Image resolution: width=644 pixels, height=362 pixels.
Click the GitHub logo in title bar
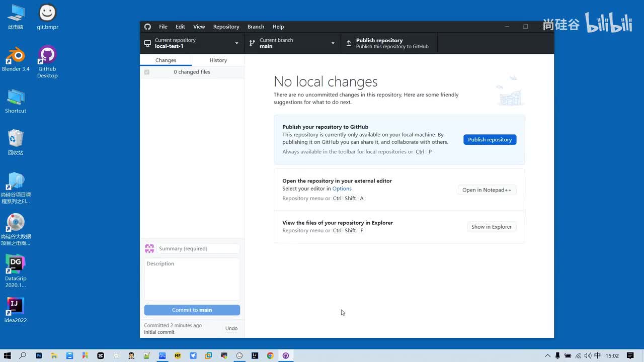coord(147,27)
